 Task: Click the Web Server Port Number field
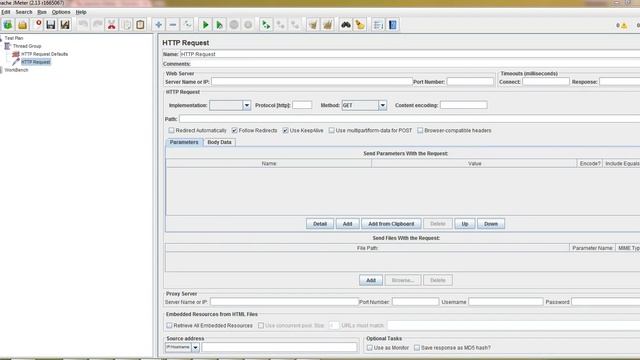470,82
